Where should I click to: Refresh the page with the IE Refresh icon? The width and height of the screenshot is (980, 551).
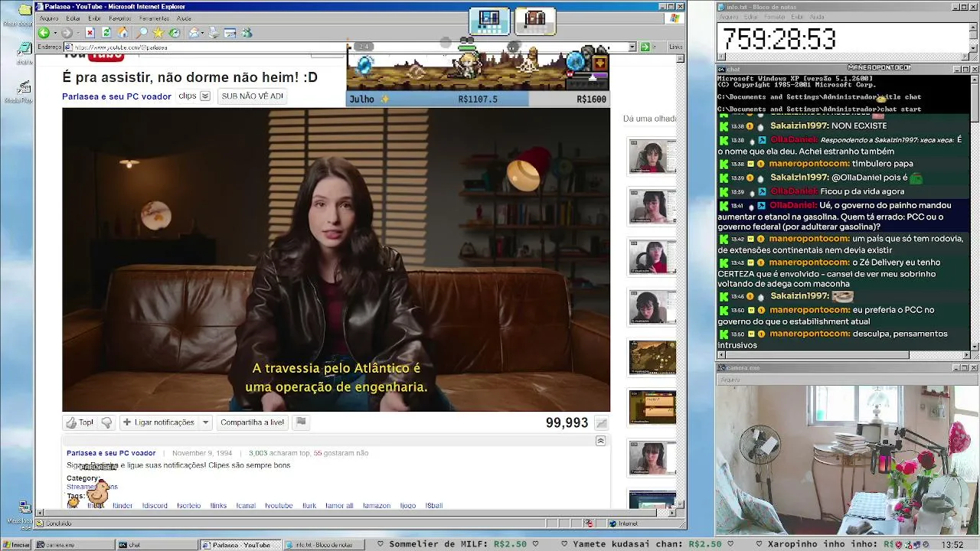click(x=106, y=33)
